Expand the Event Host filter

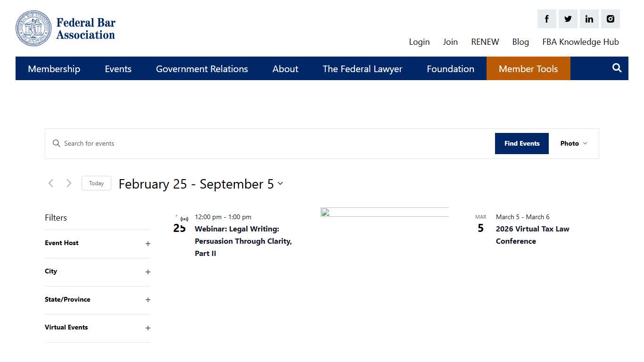(x=148, y=244)
